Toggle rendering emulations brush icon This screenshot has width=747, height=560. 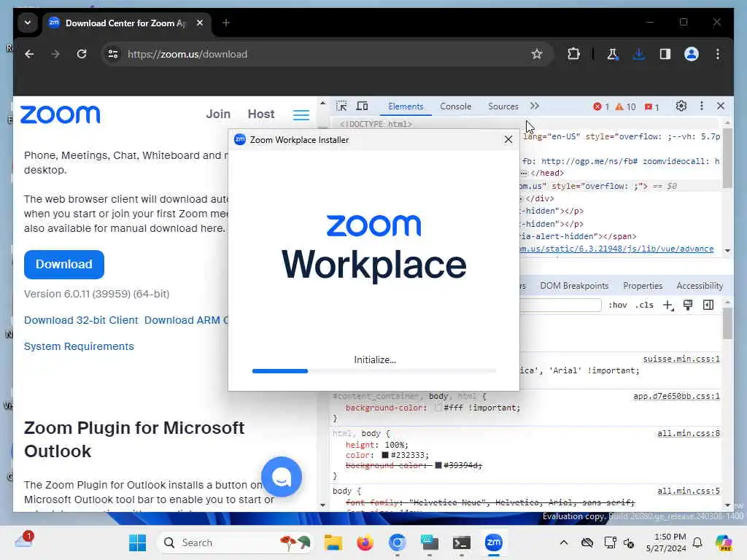point(688,306)
